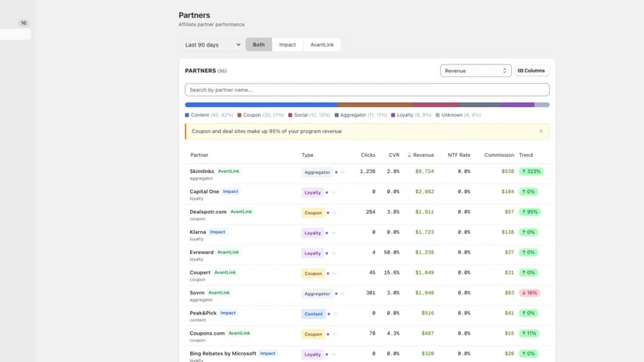Click the Trend column header
644x362 pixels.
pyautogui.click(x=526, y=155)
